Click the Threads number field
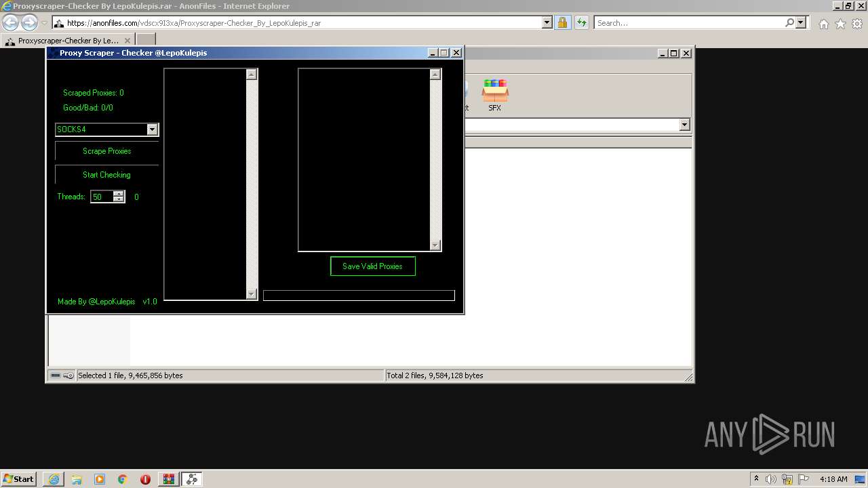The width and height of the screenshot is (868, 488). click(102, 197)
